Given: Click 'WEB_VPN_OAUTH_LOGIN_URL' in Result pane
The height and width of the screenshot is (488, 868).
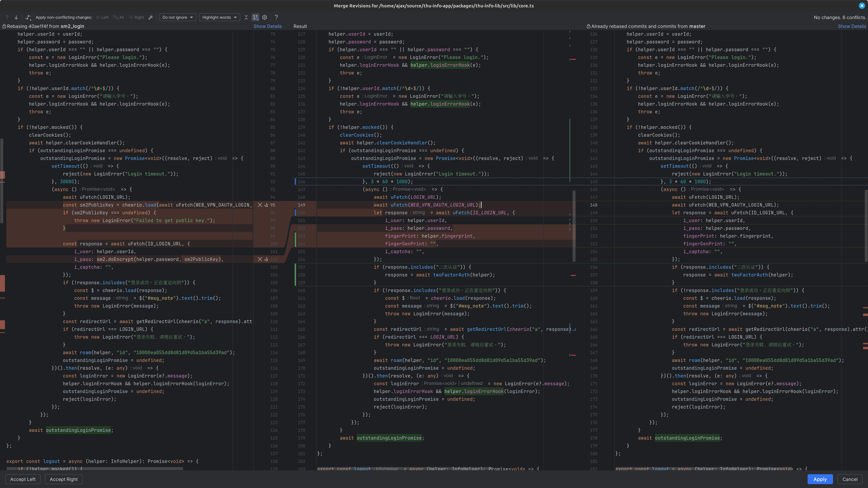Looking at the screenshot, I should pos(443,205).
